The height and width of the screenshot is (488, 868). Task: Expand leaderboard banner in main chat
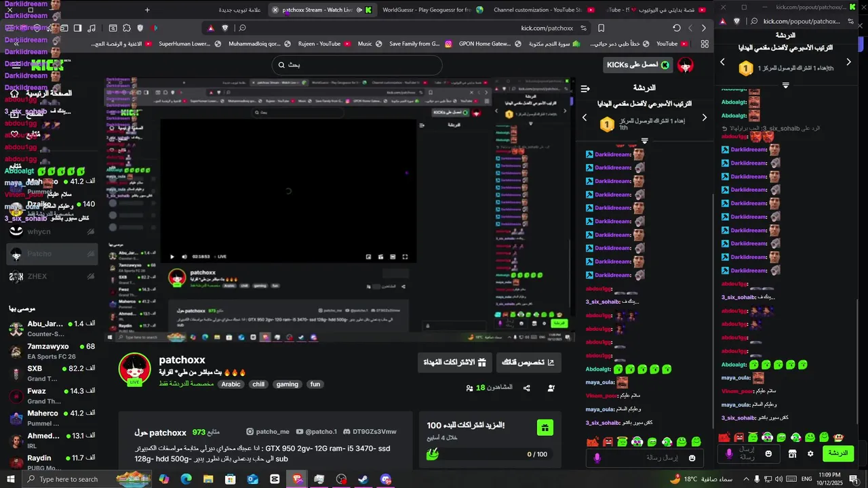[x=644, y=141]
